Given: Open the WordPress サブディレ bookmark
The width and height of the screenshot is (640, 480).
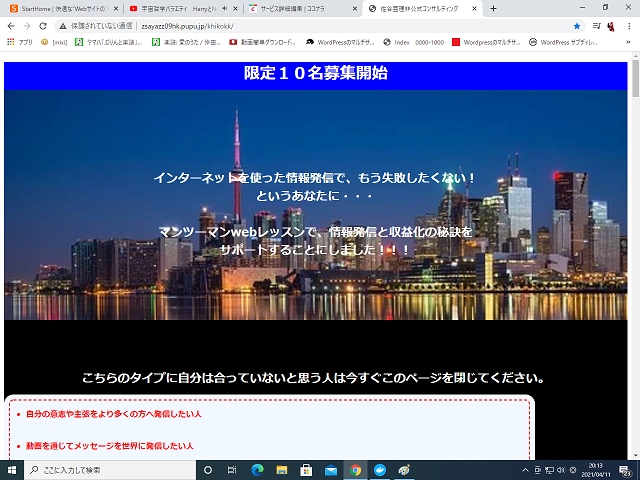Looking at the screenshot, I should coord(563,42).
